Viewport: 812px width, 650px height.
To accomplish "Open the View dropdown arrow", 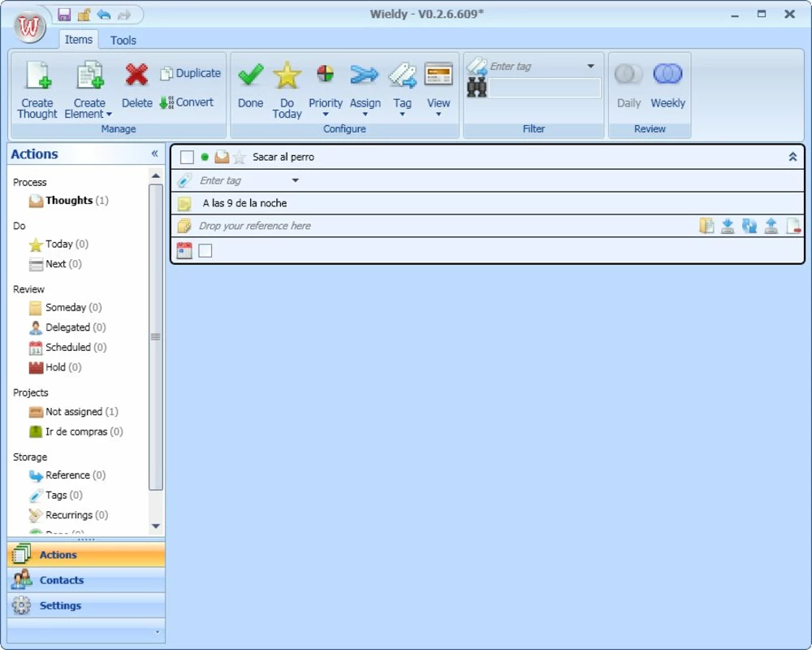I will pos(438,115).
